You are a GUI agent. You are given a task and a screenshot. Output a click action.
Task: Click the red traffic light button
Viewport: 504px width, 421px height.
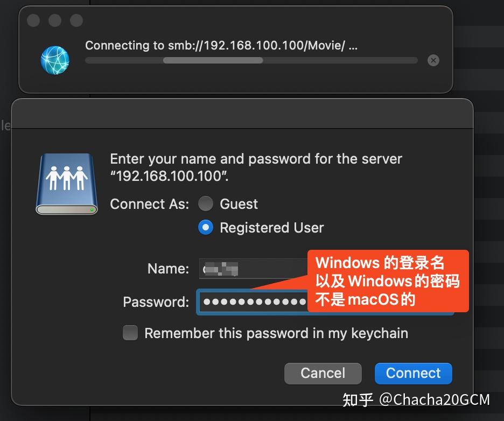click(x=33, y=20)
